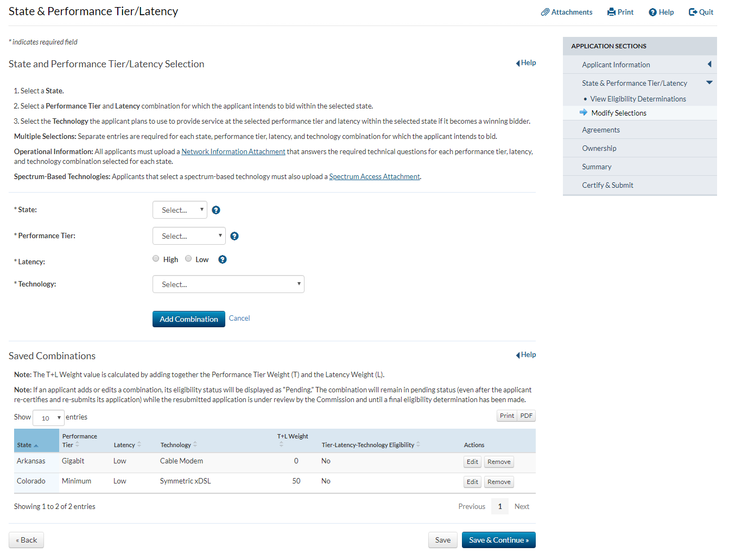
Task: Collapse the Applicant Information arrow in sidebar
Action: click(709, 65)
